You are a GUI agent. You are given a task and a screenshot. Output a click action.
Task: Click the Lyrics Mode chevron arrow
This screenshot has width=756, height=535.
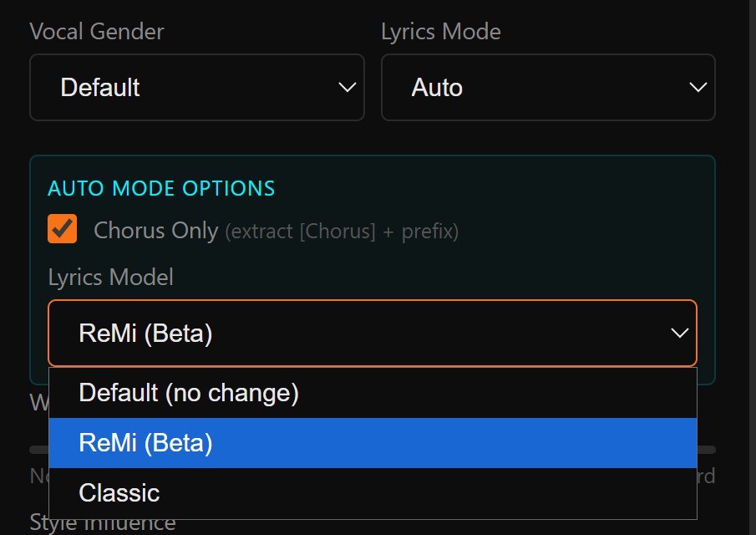[x=698, y=87]
